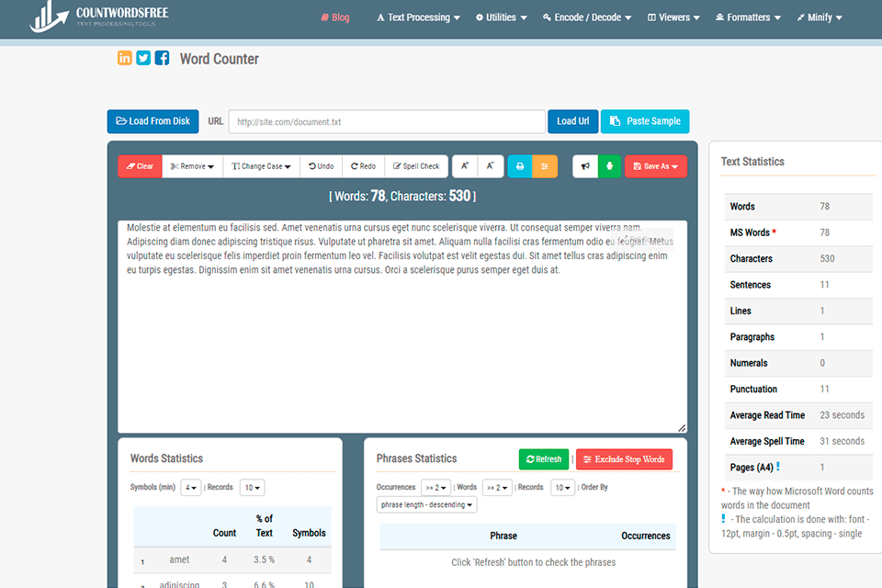This screenshot has height=588, width=882.
Task: Open Symbols (min) dropdown
Action: pyautogui.click(x=191, y=488)
